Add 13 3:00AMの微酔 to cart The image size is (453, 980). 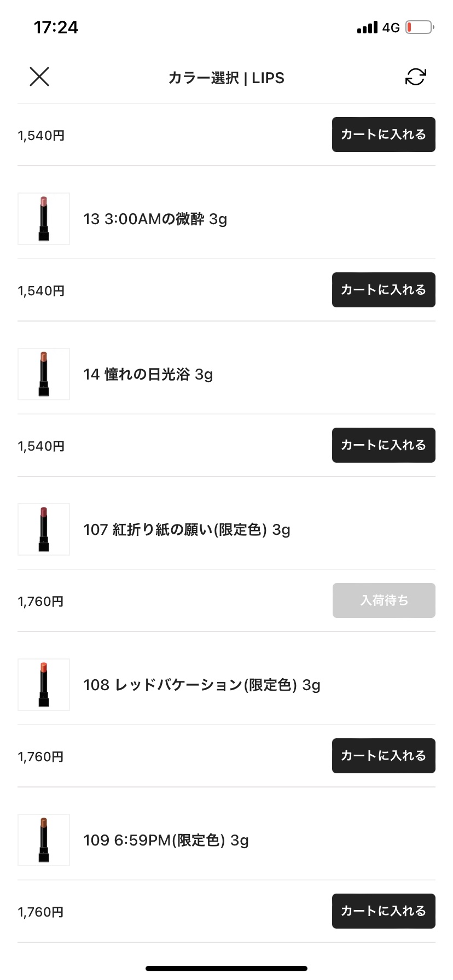tap(384, 290)
